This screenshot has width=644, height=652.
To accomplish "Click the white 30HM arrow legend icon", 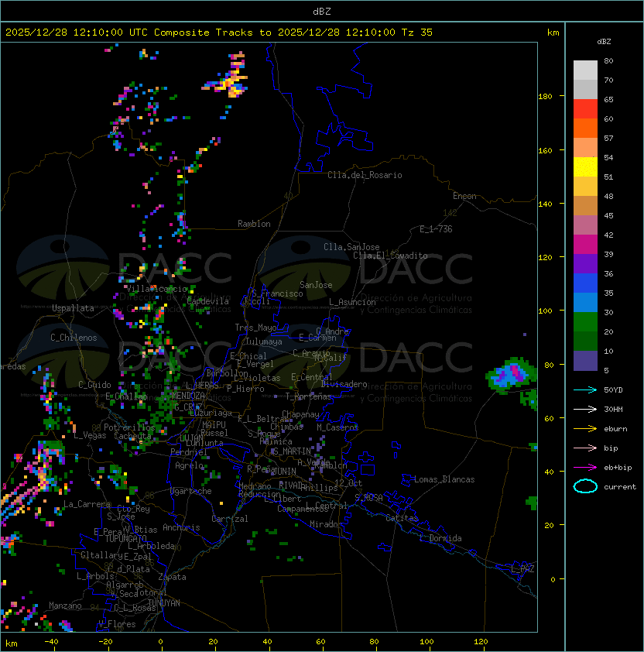I will pyautogui.click(x=585, y=409).
